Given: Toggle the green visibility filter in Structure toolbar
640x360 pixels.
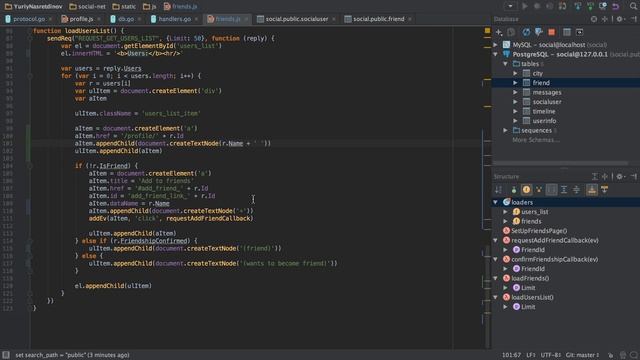Looking at the screenshot, I should [513, 189].
